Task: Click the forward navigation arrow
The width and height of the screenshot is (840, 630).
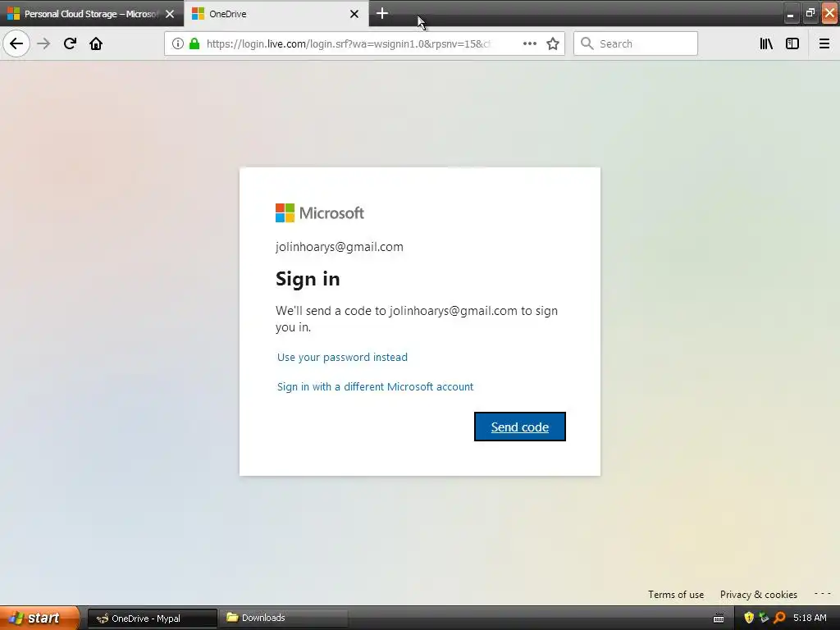Action: [43, 43]
